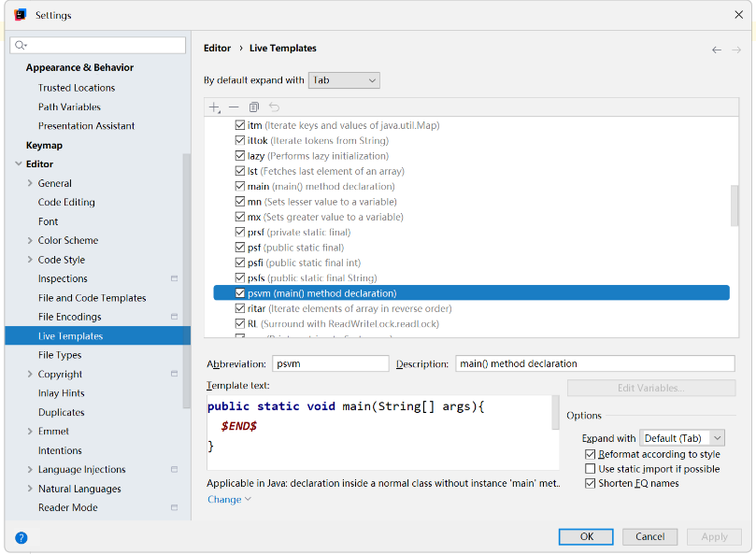Viewport: 756px width, 554px height.
Task: Click the Add template plus icon
Action: [215, 107]
